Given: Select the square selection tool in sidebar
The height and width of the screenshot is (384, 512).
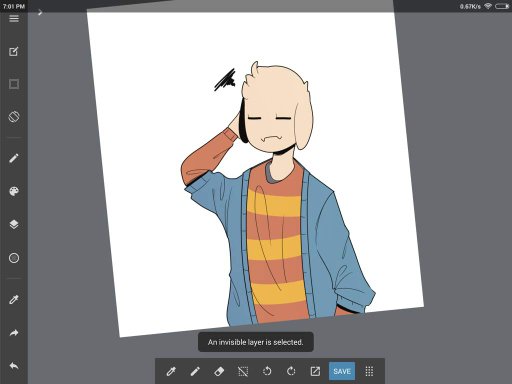Looking at the screenshot, I should click(x=14, y=84).
